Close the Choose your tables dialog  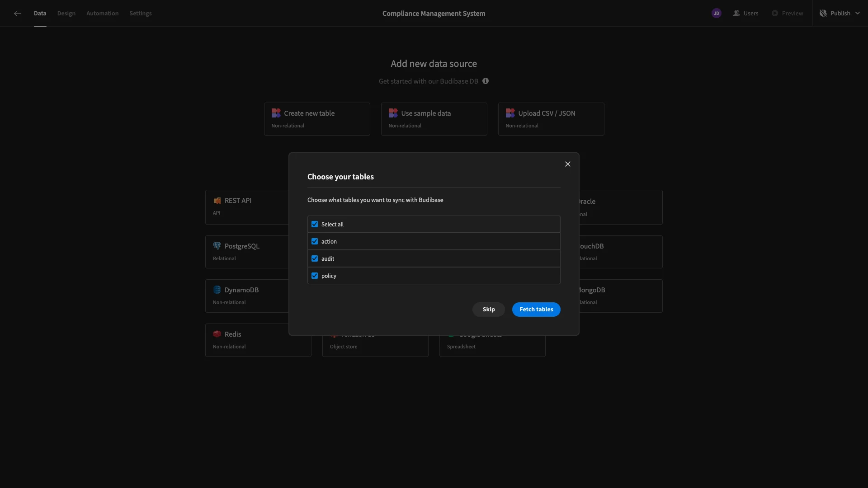[x=568, y=164]
